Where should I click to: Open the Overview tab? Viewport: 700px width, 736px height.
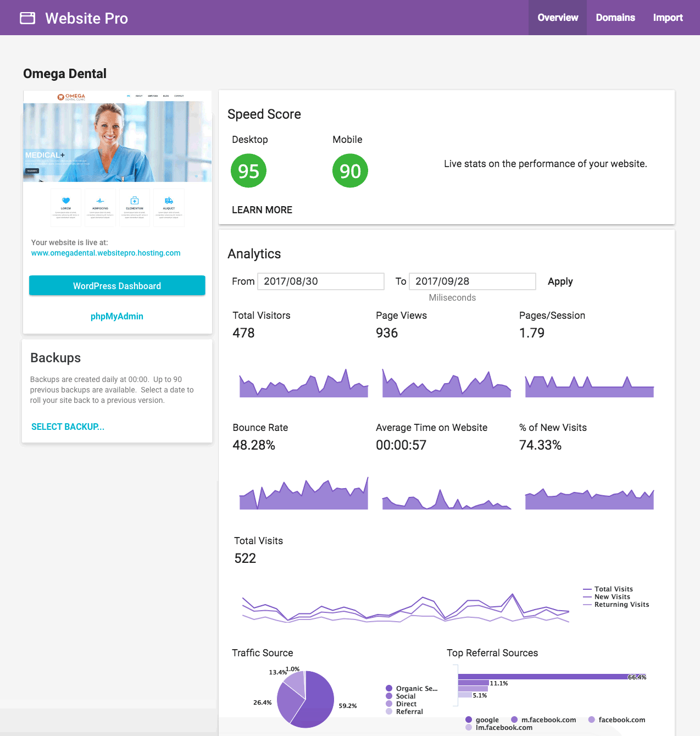click(x=558, y=18)
